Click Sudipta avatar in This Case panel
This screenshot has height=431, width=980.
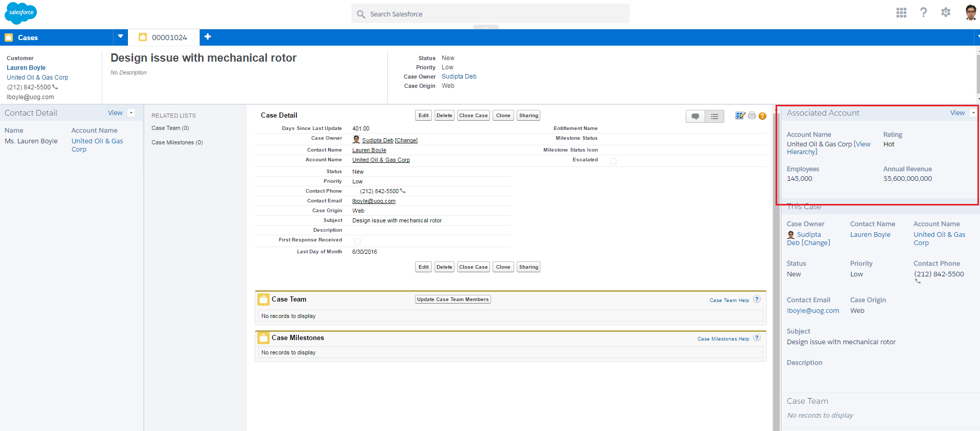tap(791, 235)
